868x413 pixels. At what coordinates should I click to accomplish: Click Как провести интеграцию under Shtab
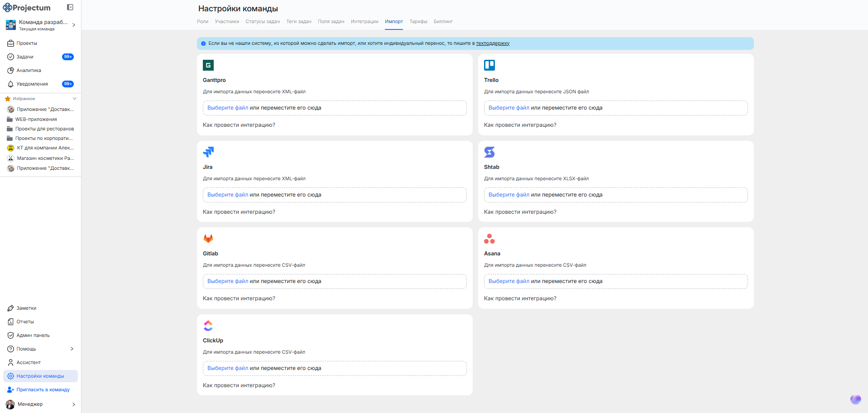(520, 212)
